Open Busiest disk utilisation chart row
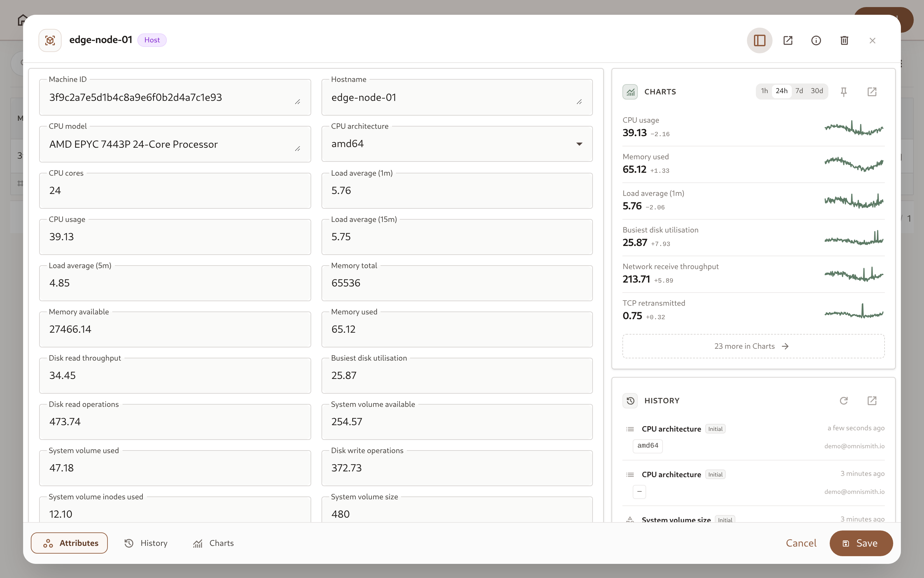The height and width of the screenshot is (578, 924). pyautogui.click(x=753, y=237)
